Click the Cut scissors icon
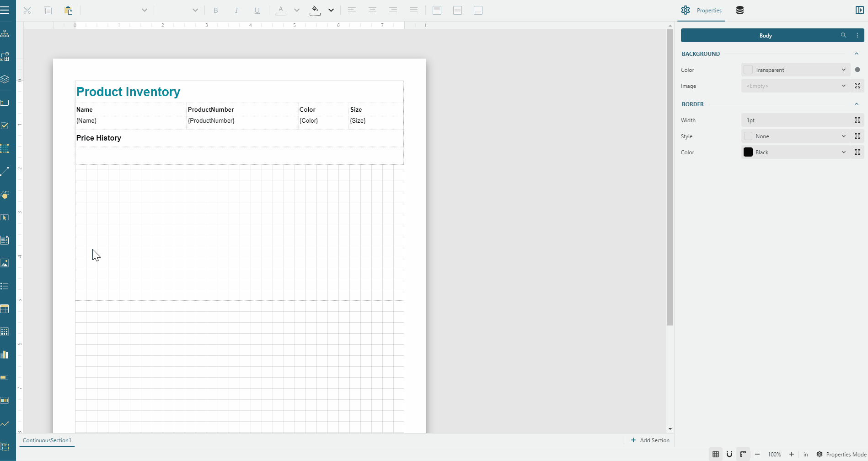868x461 pixels. click(27, 10)
